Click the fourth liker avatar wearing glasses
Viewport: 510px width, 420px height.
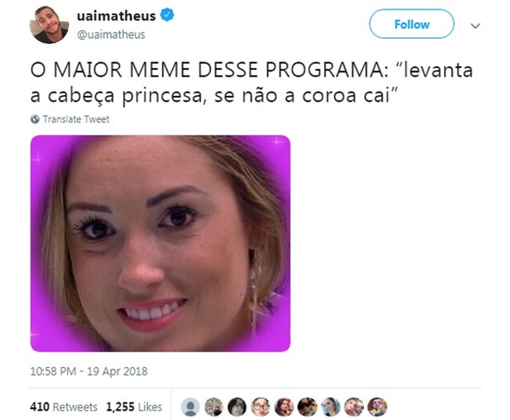[x=261, y=407]
